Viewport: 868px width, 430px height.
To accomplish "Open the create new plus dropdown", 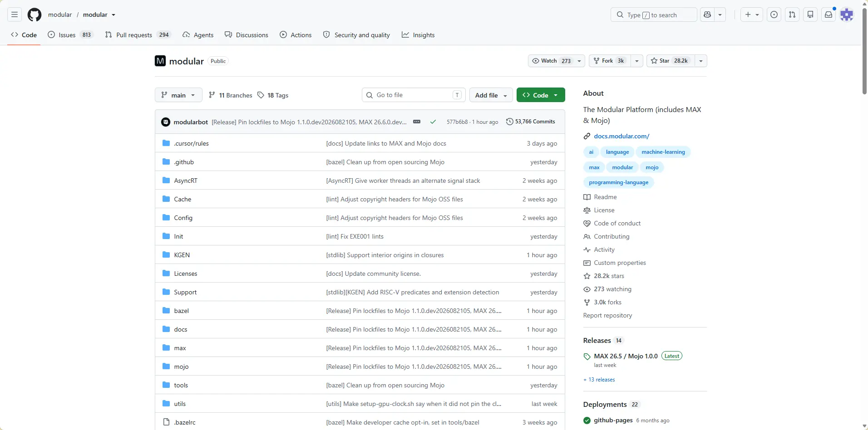I will coord(752,15).
